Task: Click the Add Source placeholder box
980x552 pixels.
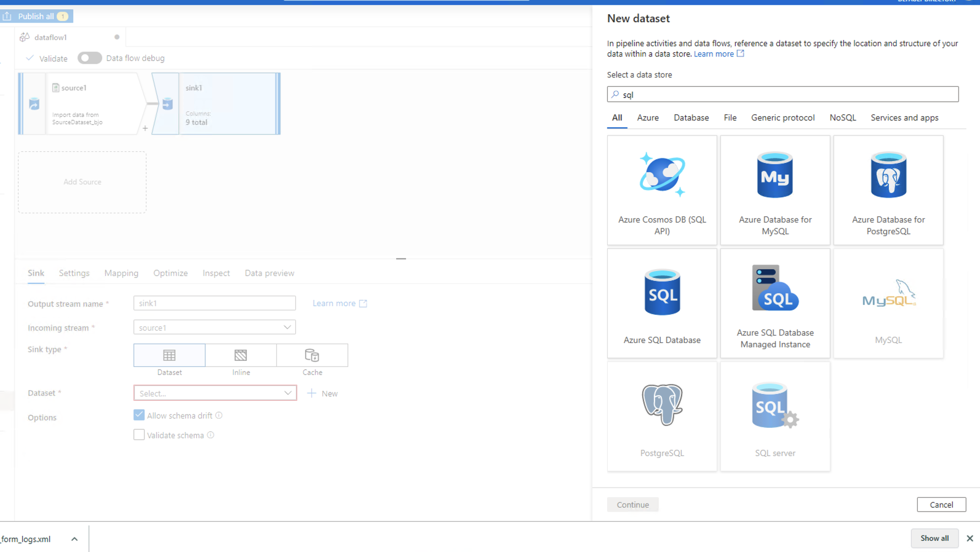Action: (x=82, y=182)
